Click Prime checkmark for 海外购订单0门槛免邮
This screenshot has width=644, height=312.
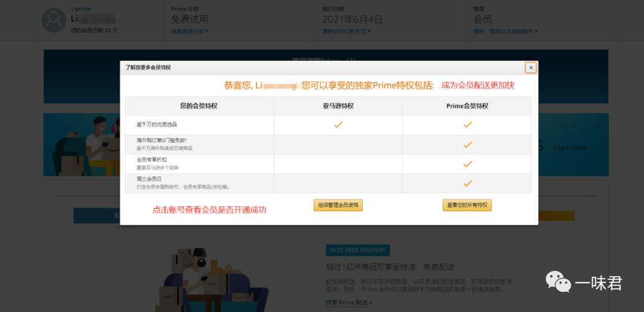click(x=467, y=145)
